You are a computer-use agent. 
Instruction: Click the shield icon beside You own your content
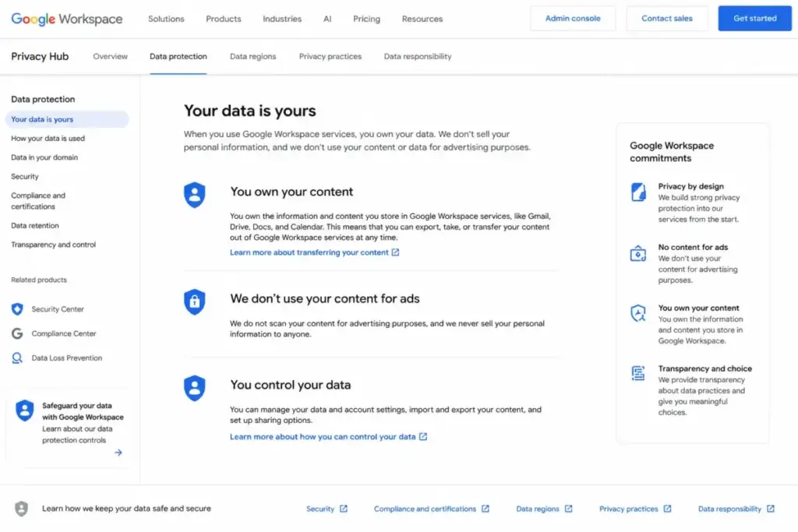(x=194, y=195)
